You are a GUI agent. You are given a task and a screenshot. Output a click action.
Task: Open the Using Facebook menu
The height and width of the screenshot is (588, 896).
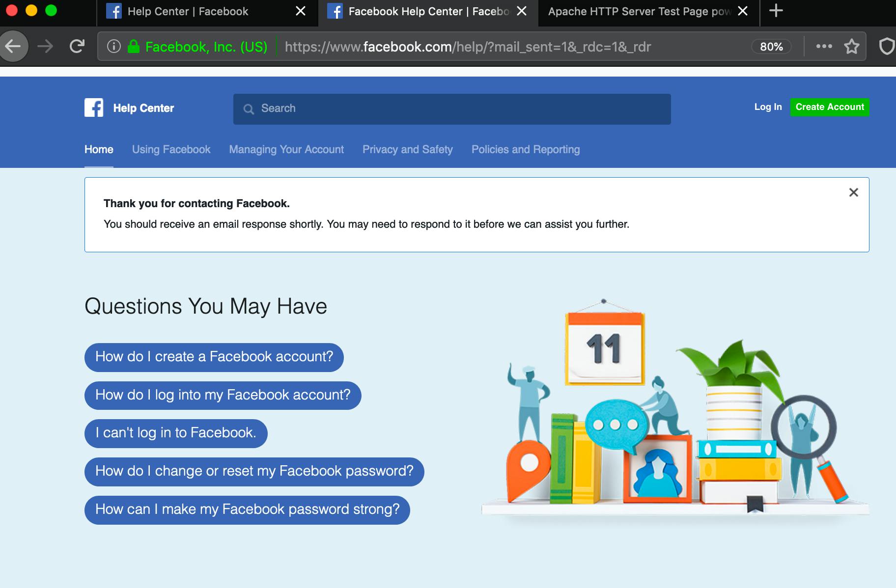[x=171, y=150]
